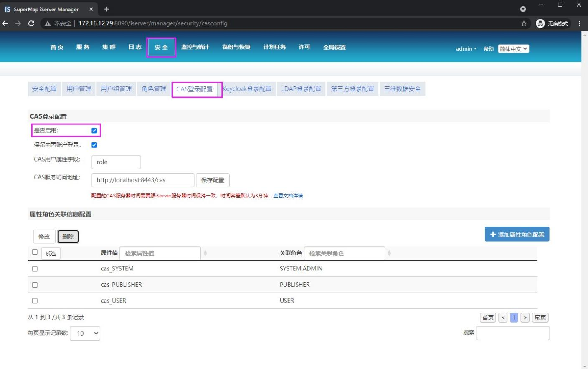The width and height of the screenshot is (588, 369).
Task: Click the CAS服务访问地址 input field
Action: tap(143, 180)
